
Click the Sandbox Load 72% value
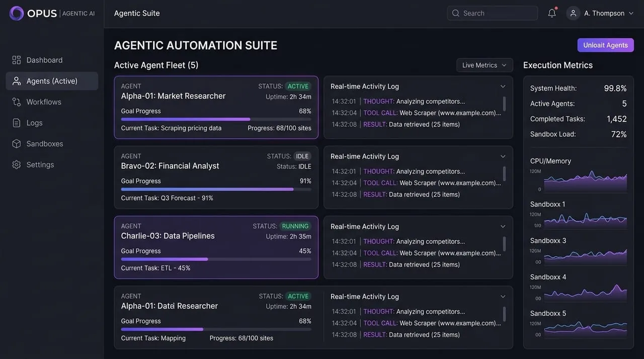(x=619, y=134)
